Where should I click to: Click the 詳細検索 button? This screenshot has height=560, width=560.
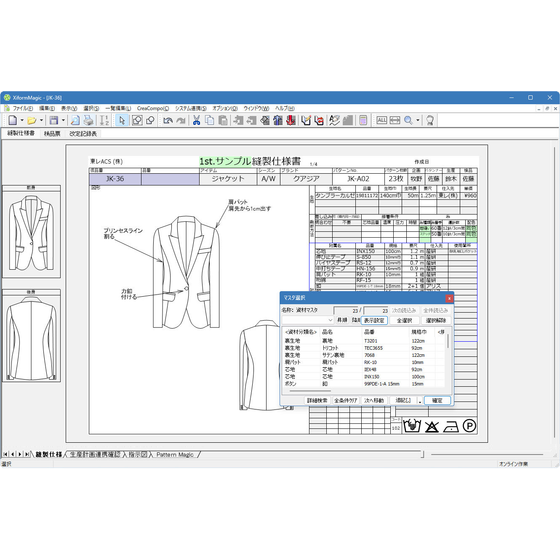[317, 401]
